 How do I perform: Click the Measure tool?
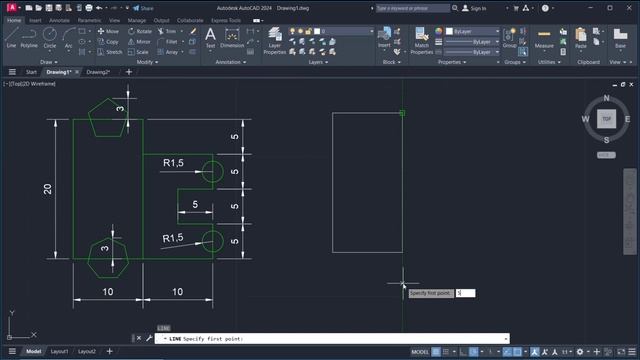544,38
